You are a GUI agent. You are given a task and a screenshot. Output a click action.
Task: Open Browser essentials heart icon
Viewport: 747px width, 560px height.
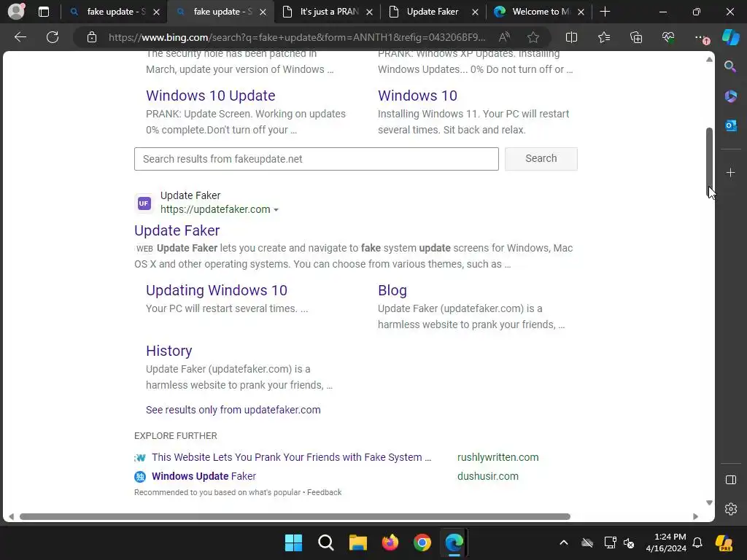[668, 37]
